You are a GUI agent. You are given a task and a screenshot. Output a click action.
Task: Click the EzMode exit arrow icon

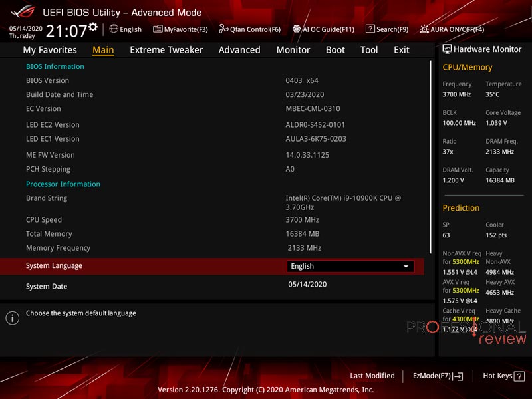tap(458, 376)
